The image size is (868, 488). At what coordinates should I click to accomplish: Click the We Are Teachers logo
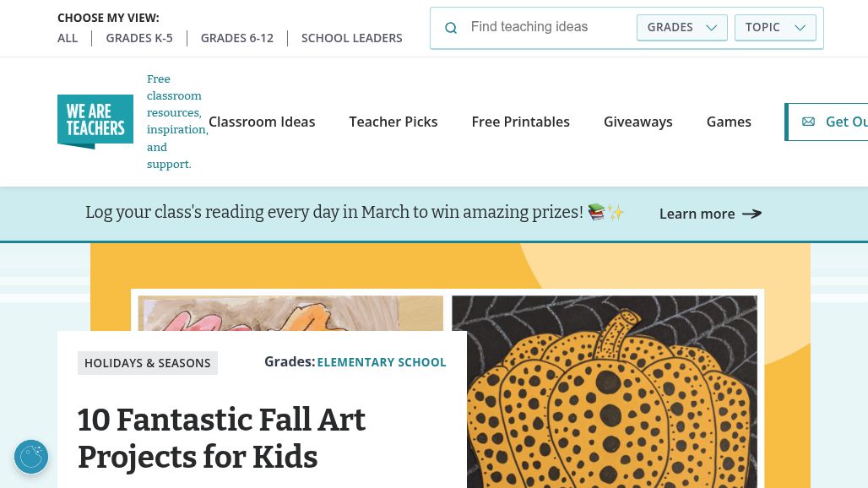point(95,122)
